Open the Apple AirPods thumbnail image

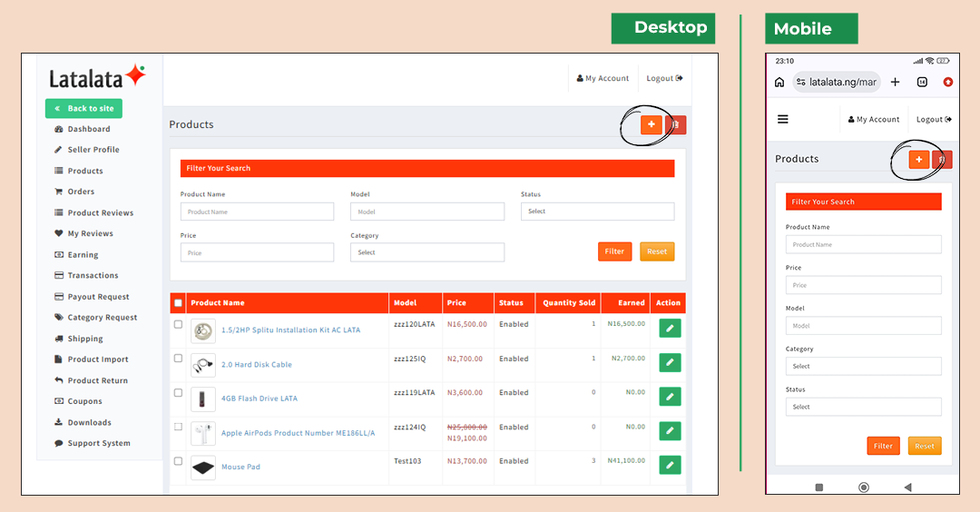[x=203, y=433]
